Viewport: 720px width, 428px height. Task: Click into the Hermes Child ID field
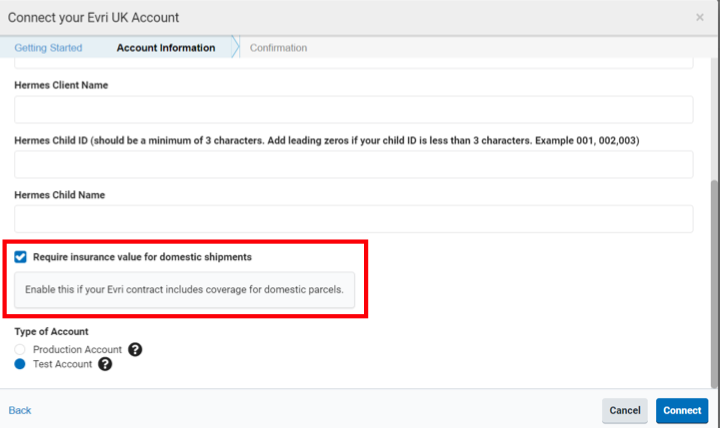coord(353,165)
